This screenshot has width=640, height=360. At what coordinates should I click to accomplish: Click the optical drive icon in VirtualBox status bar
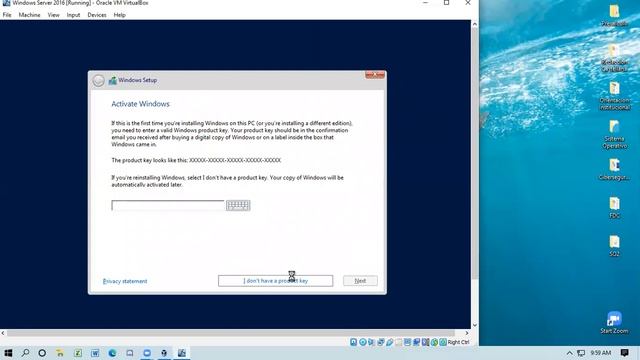[362, 342]
